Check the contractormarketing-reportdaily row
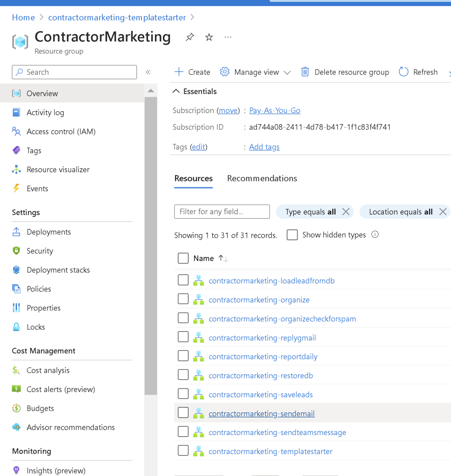Viewport: 451px width, 476px height. point(183,356)
